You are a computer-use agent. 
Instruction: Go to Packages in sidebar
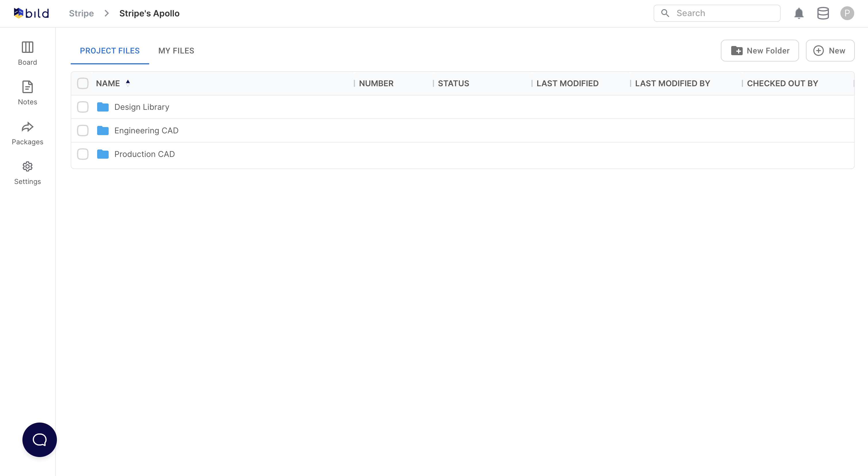[27, 133]
